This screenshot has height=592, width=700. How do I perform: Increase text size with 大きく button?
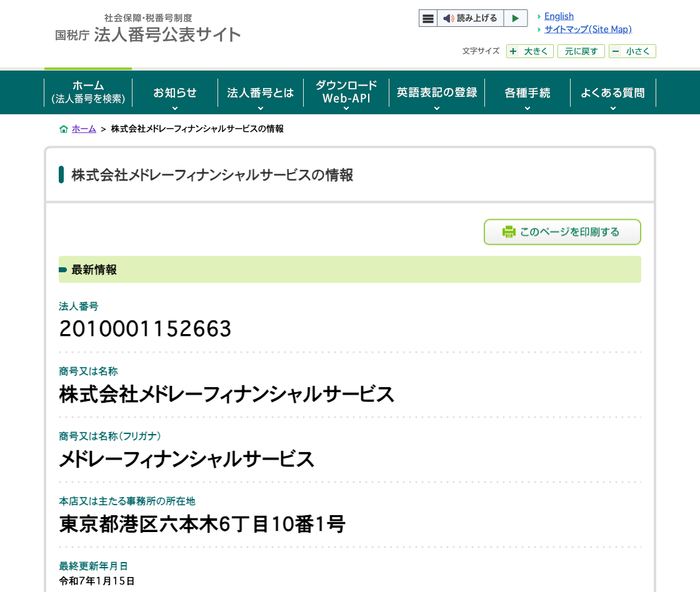(530, 51)
